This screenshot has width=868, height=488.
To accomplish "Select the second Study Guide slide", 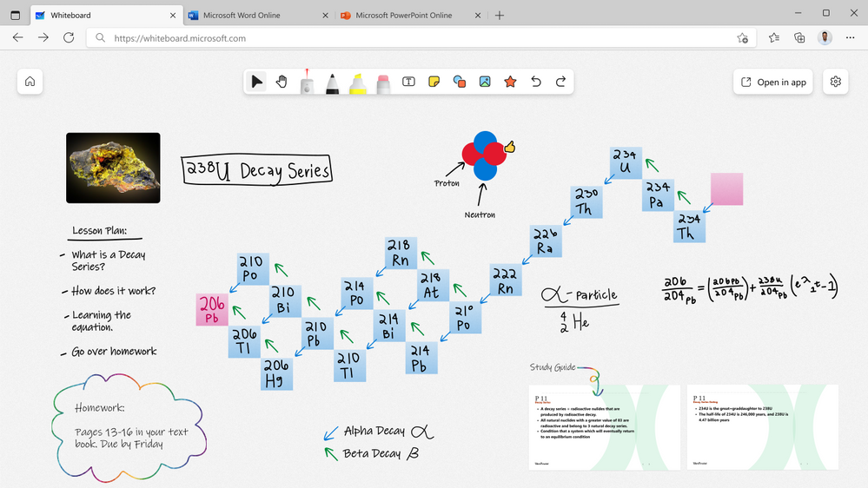I will 763,427.
